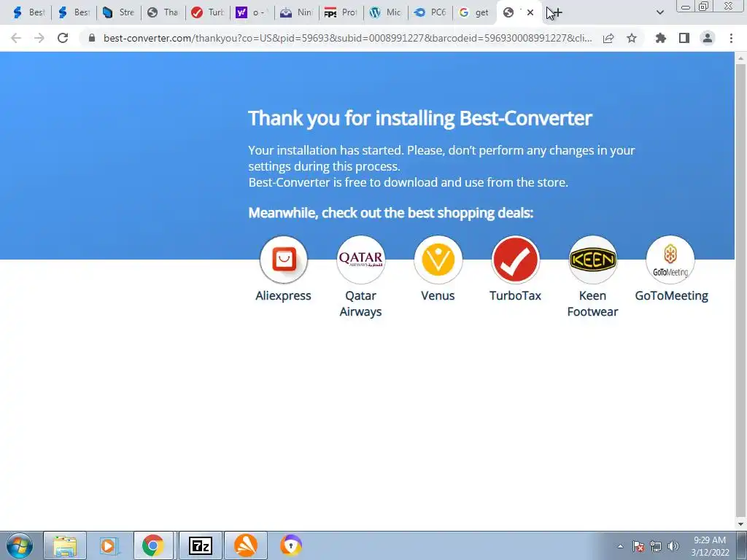Click the page scrollbar up arrow
747x560 pixels.
pyautogui.click(x=740, y=58)
